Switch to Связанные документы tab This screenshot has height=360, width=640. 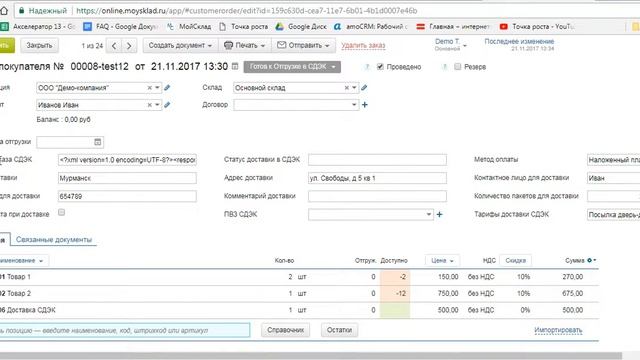tap(54, 240)
